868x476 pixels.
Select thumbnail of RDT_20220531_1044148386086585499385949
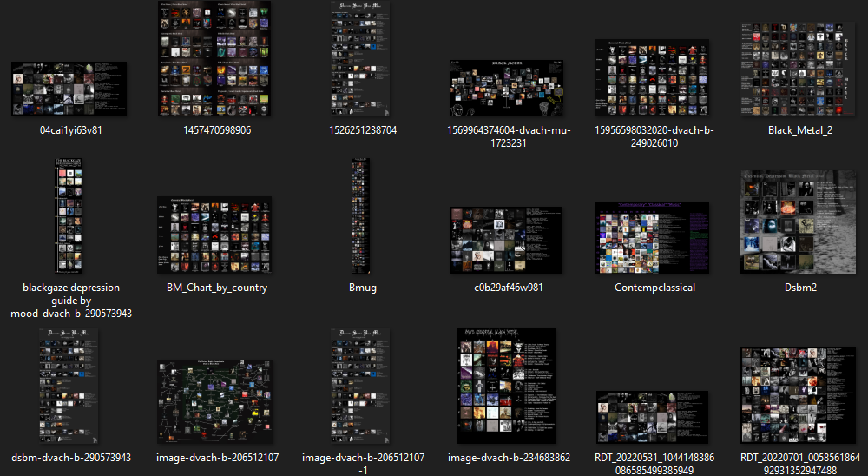point(652,417)
